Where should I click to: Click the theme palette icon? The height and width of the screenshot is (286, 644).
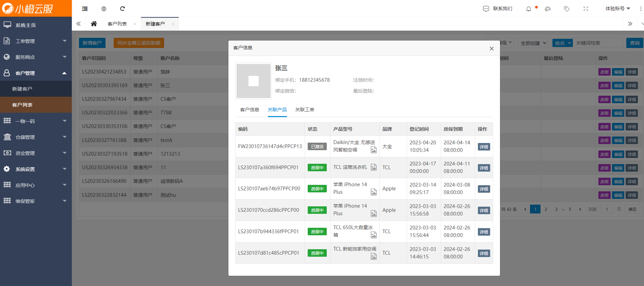coord(548,9)
